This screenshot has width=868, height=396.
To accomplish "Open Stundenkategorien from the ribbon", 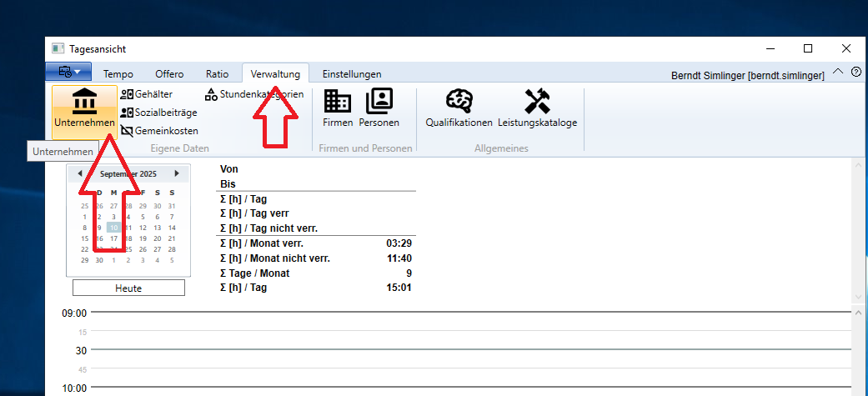I will 212,94.
